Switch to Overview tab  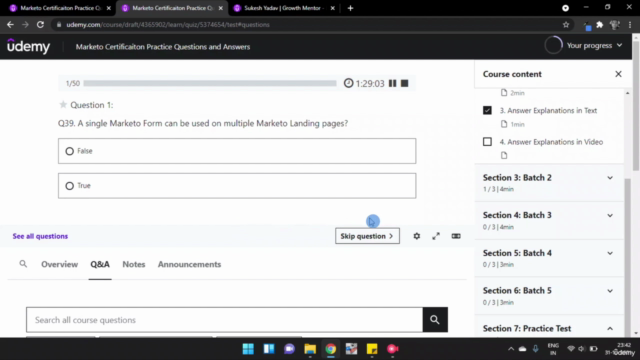(59, 264)
